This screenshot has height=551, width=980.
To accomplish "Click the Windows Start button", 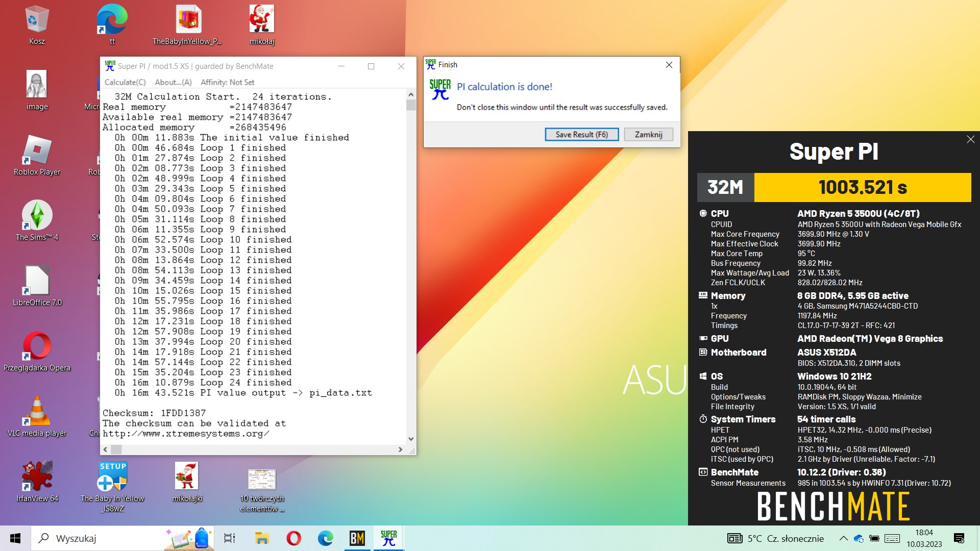I will pos(15,538).
